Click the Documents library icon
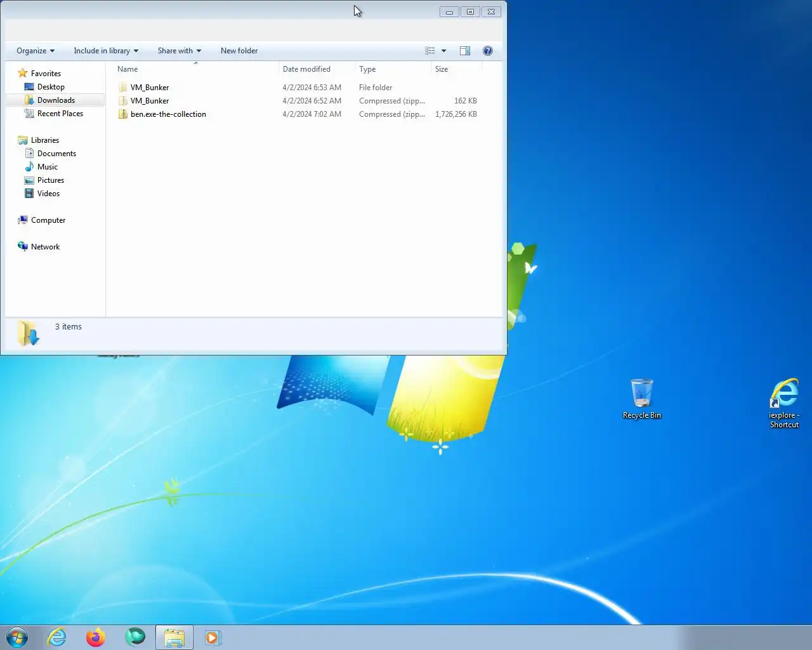812x650 pixels. 29,154
